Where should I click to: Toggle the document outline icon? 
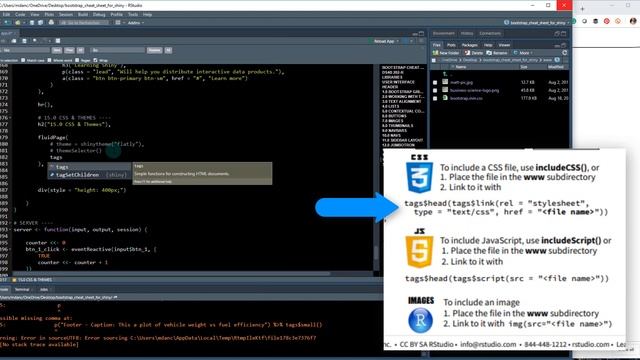422,41
